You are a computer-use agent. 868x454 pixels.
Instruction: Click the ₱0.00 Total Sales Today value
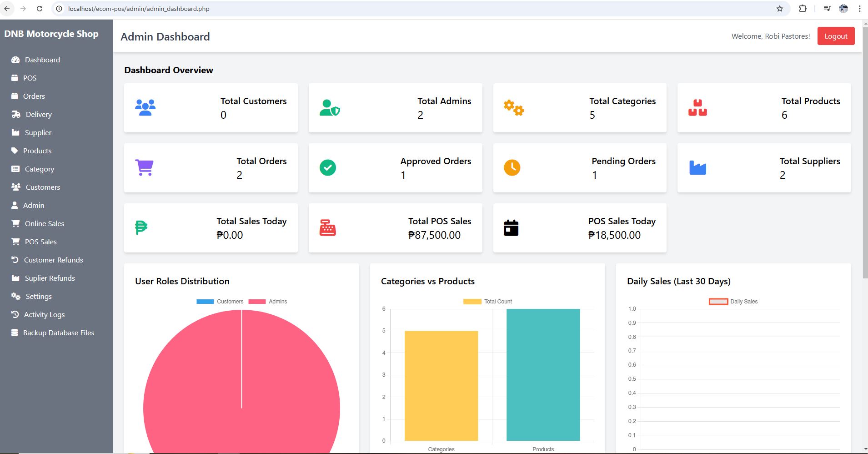[x=230, y=235]
